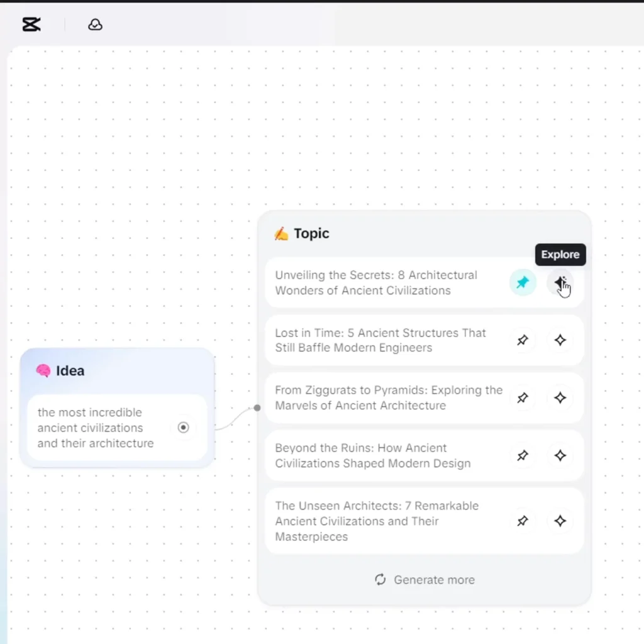
Task: Explore the 'Beyond the Ruins' topic
Action: (560, 455)
